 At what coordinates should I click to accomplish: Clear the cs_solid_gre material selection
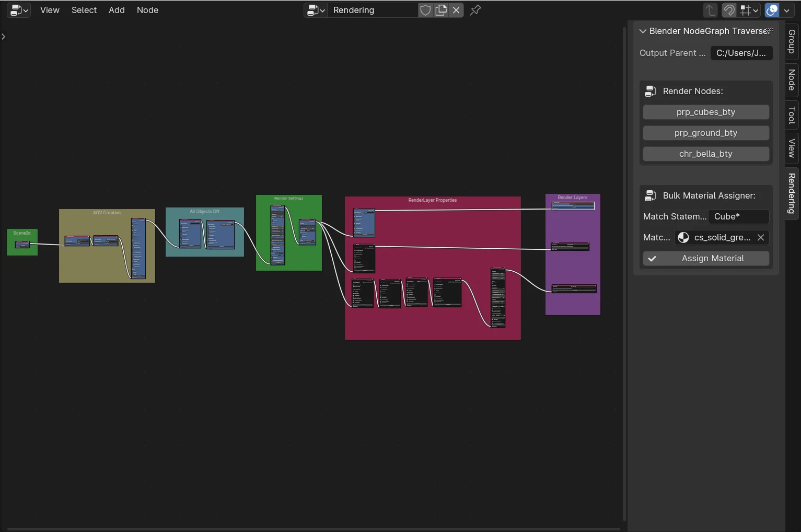[x=761, y=237]
